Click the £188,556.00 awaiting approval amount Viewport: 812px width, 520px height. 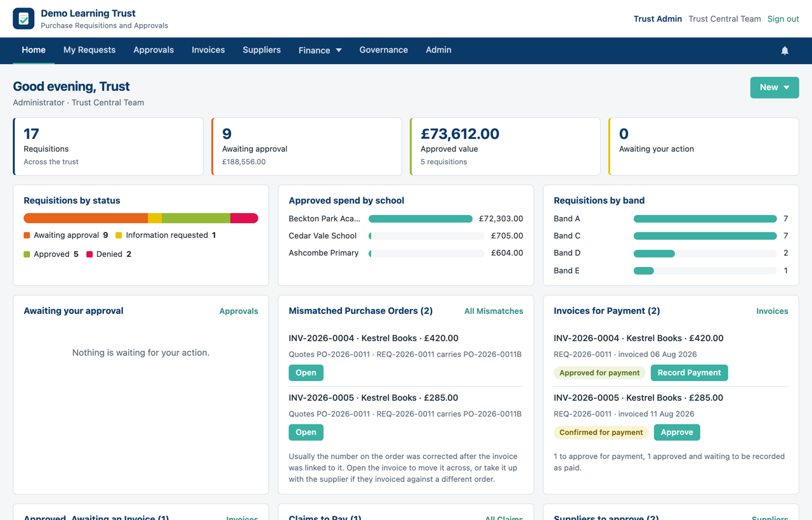(x=244, y=162)
